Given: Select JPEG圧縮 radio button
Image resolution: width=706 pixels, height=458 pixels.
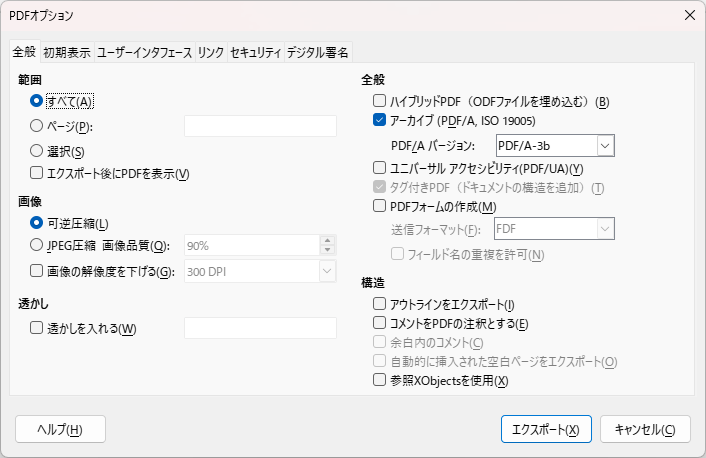Looking at the screenshot, I should (x=36, y=245).
